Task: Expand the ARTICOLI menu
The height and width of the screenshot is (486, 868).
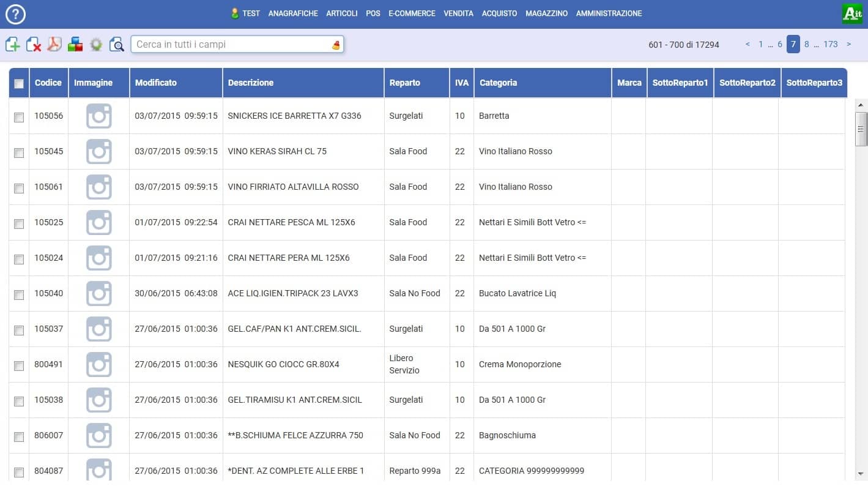Action: tap(342, 13)
